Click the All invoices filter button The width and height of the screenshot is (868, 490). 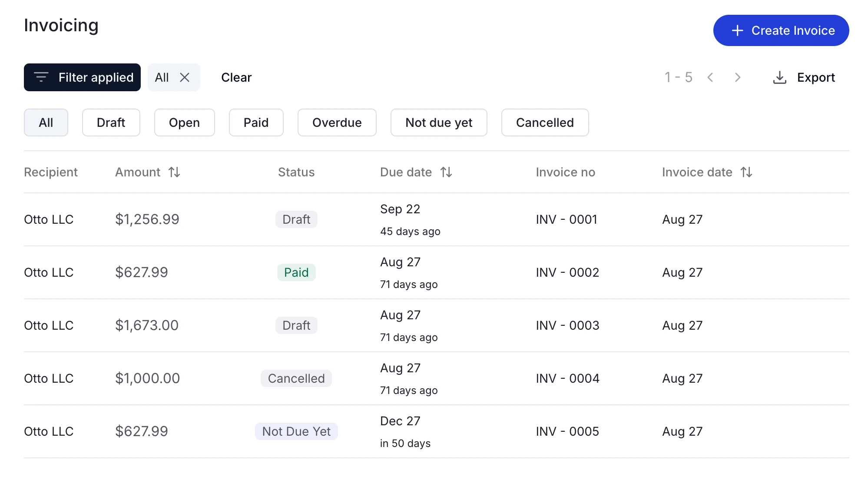pyautogui.click(x=46, y=122)
